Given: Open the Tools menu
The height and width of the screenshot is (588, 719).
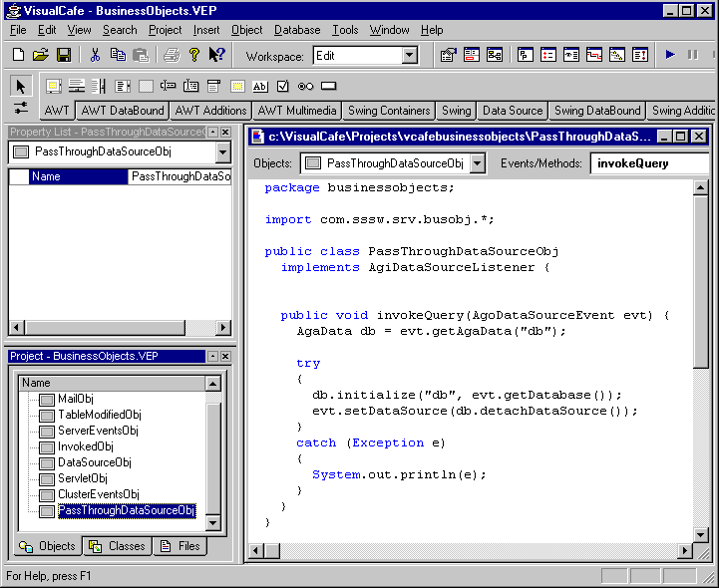Looking at the screenshot, I should pos(345,30).
